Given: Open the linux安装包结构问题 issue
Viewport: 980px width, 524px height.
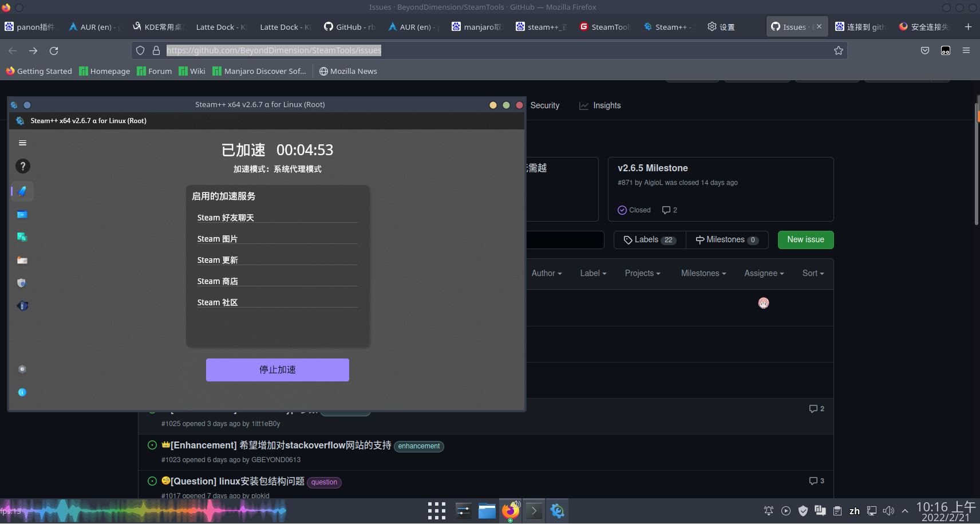Looking at the screenshot, I should click(238, 482).
